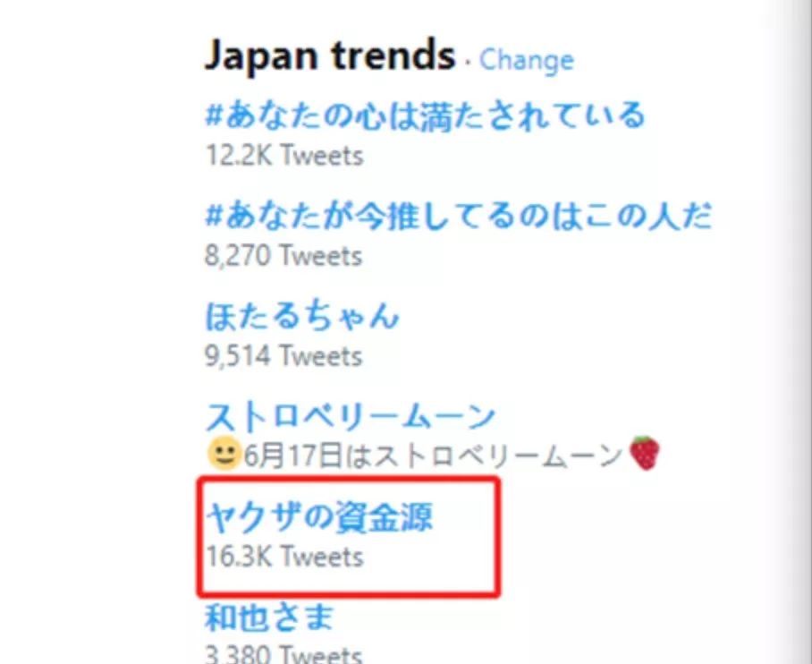The height and width of the screenshot is (664, 812).
Task: Click the 3,380 Tweets count
Action: pyautogui.click(x=283, y=655)
